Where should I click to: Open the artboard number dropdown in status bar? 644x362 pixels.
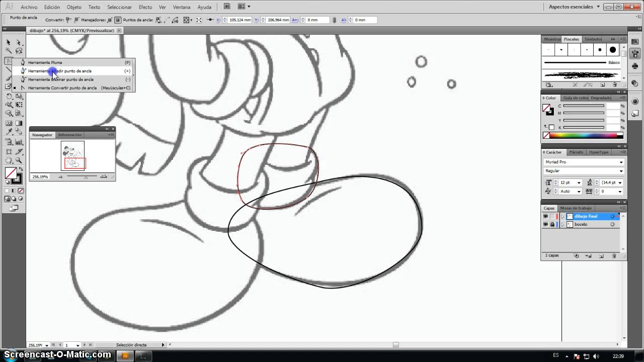tap(78, 345)
